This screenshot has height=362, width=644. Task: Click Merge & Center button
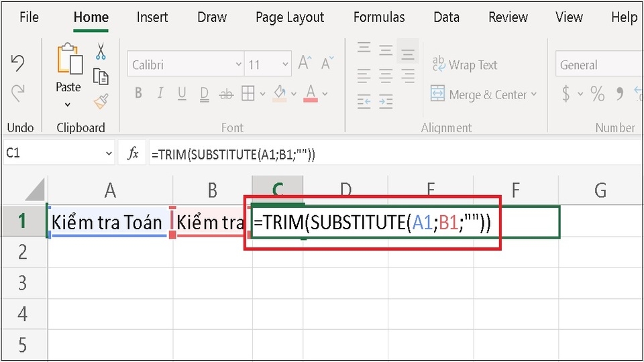pos(478,95)
